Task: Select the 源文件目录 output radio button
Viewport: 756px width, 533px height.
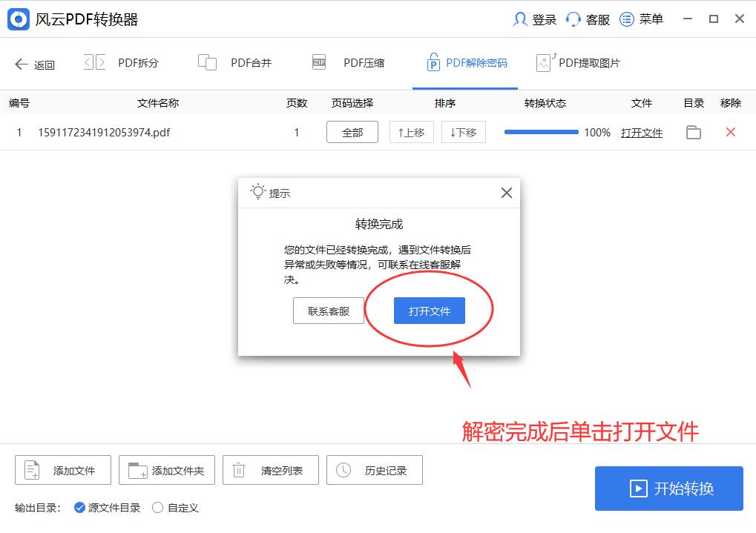Action: (x=79, y=508)
